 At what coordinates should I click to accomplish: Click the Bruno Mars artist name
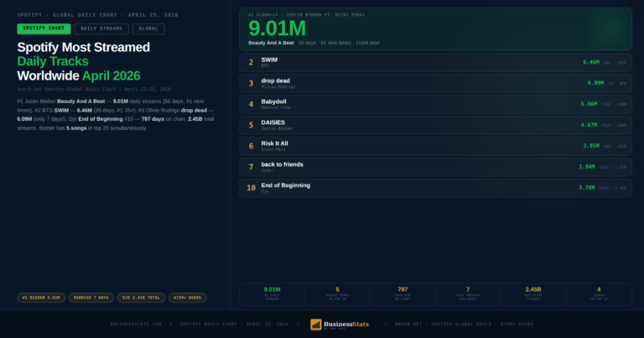273,149
